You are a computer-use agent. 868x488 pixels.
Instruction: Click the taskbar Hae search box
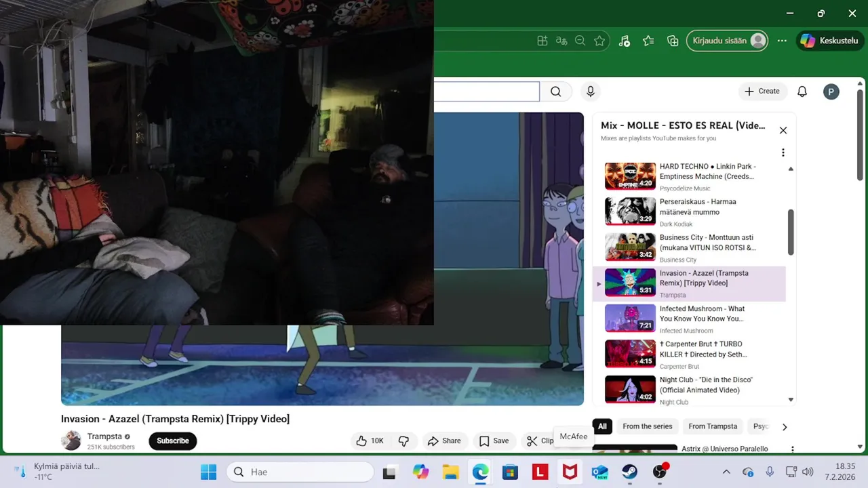300,472
